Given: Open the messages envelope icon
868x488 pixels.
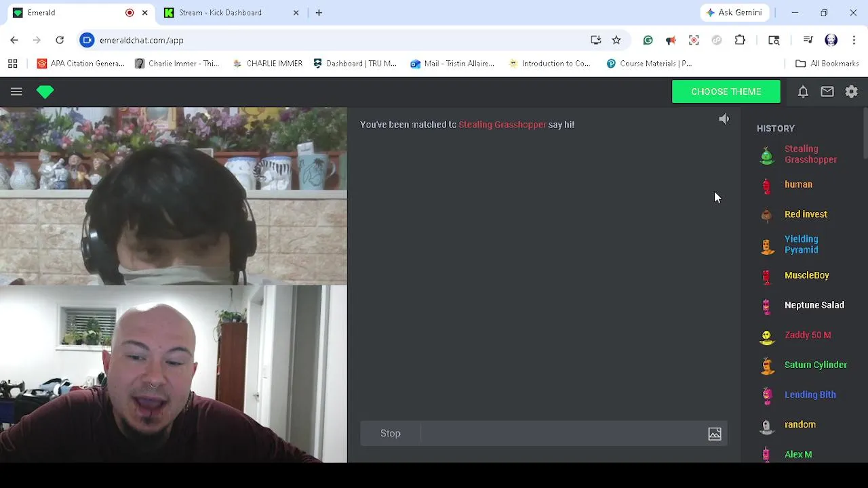Looking at the screenshot, I should tap(827, 91).
